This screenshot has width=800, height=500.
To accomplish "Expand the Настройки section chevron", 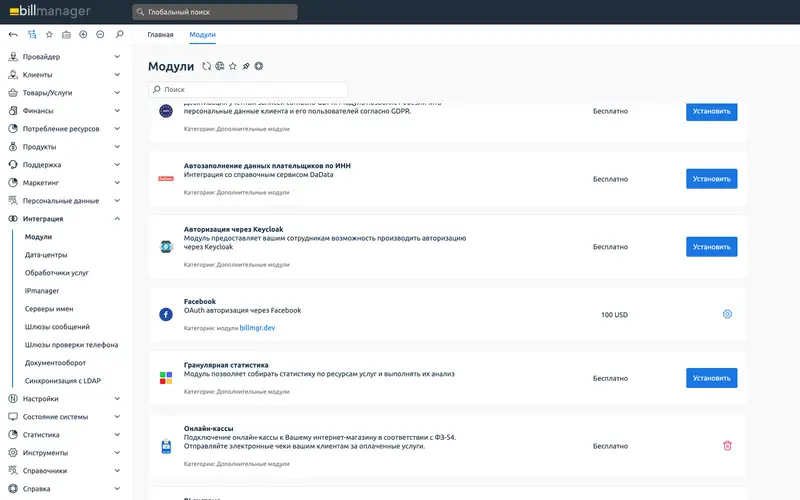I will (117, 398).
